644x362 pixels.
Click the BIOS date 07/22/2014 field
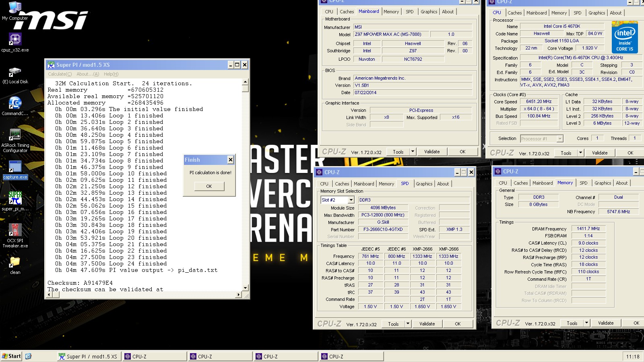pyautogui.click(x=413, y=93)
